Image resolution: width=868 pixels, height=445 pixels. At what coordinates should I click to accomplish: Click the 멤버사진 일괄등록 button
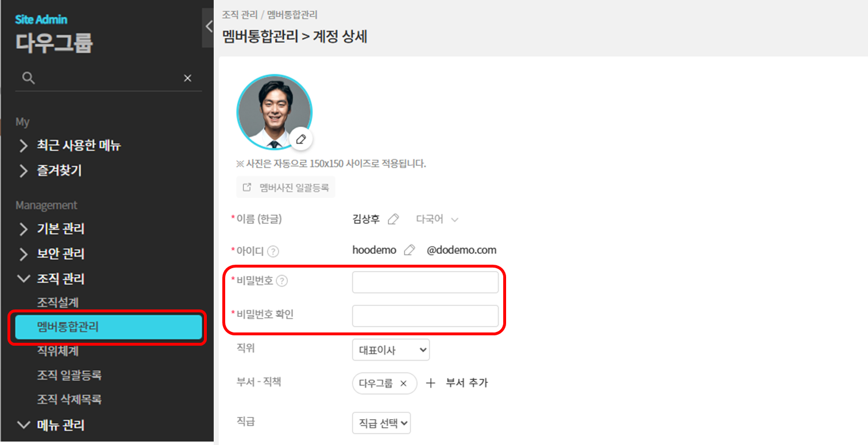point(286,187)
